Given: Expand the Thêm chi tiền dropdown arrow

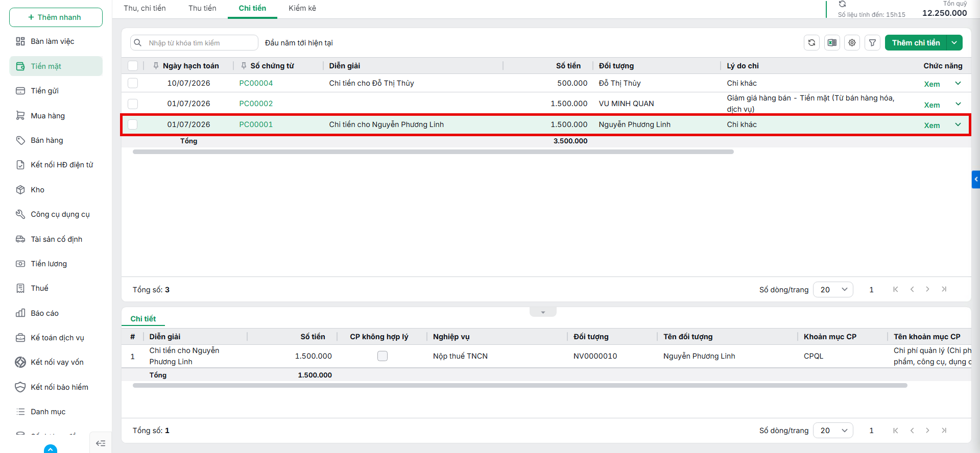Looking at the screenshot, I should (954, 43).
